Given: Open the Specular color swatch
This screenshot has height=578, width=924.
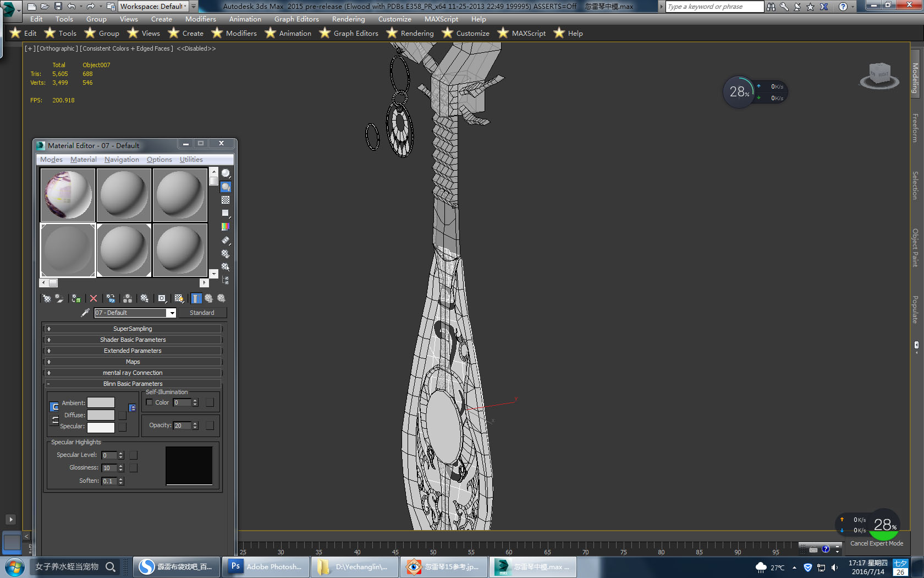Looking at the screenshot, I should [101, 427].
